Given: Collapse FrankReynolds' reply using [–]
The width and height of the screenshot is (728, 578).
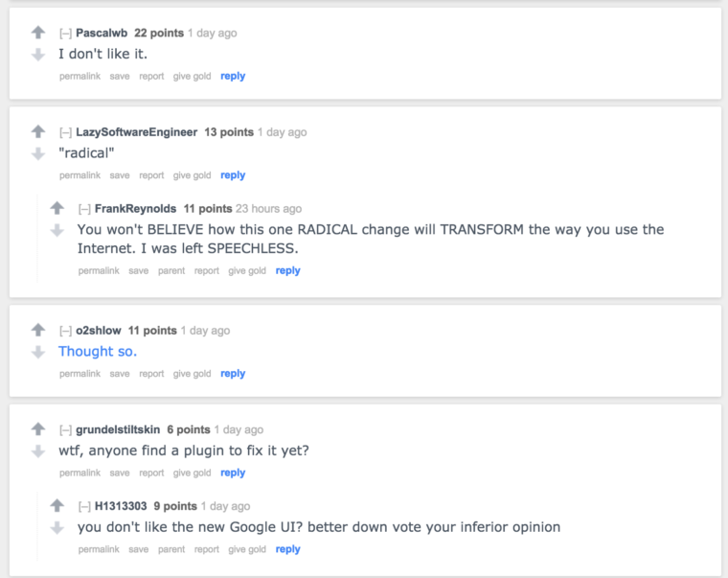Looking at the screenshot, I should (x=84, y=209).
